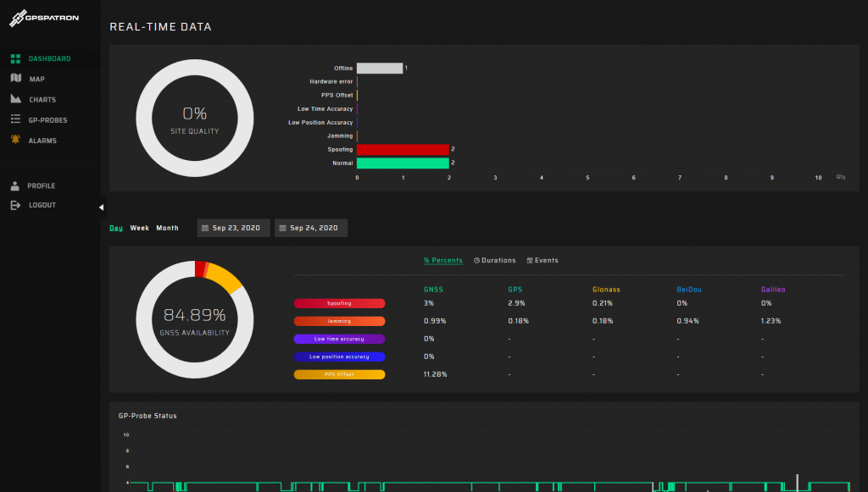Click the Profile person icon
Viewport: 868px width, 492px height.
(x=14, y=185)
